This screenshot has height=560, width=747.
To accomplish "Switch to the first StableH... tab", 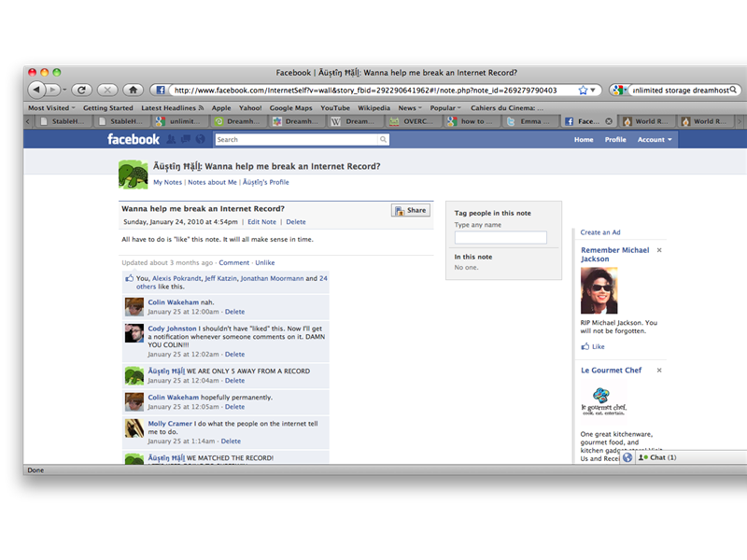I will [x=62, y=121].
